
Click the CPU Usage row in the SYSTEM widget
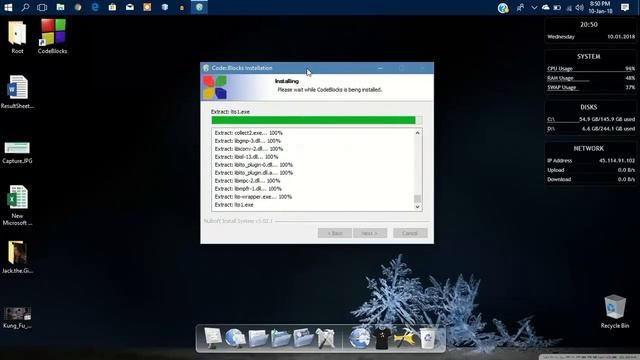pos(591,69)
